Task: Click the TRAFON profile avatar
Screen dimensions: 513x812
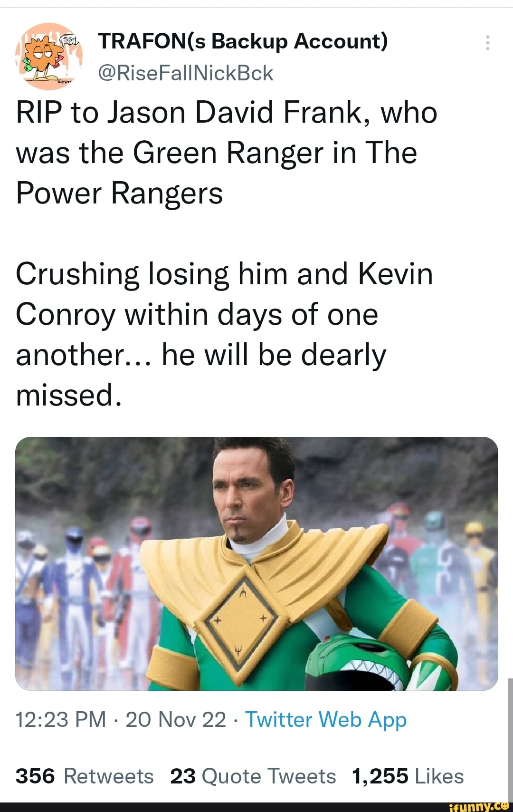Action: tap(50, 57)
